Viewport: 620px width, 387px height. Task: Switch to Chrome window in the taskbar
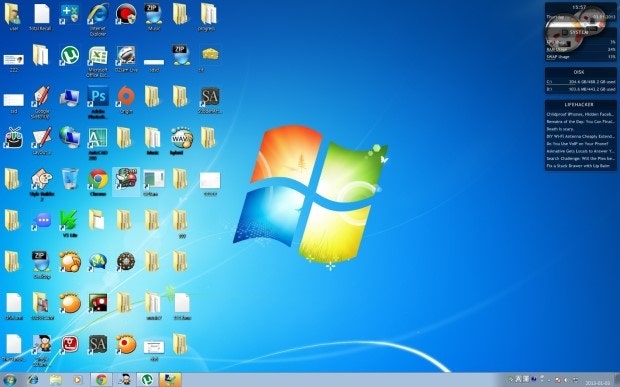[101, 380]
